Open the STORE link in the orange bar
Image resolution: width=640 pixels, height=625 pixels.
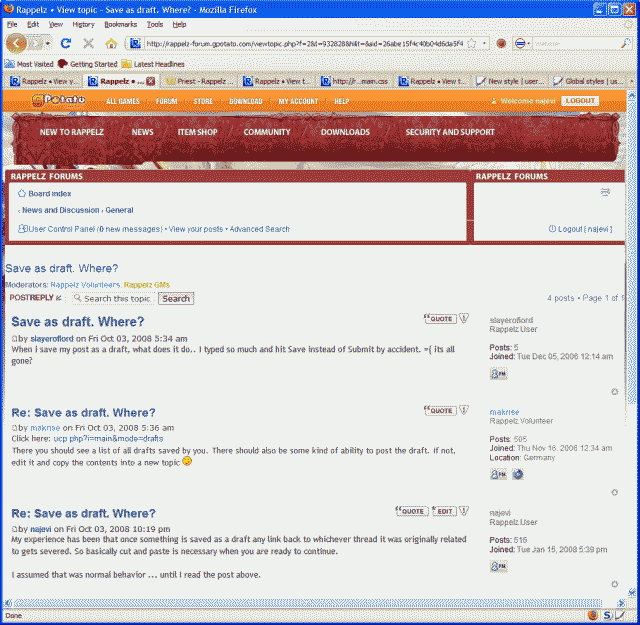(203, 101)
